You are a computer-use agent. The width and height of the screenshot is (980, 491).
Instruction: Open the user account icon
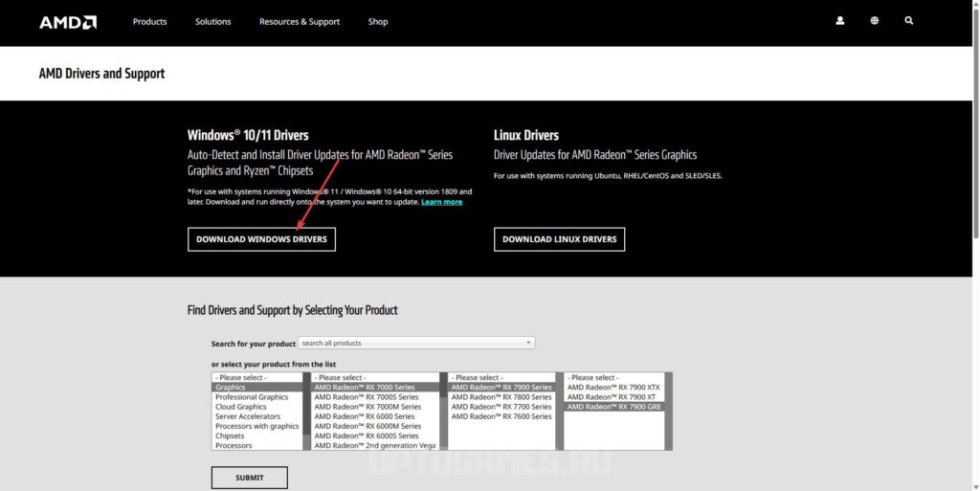tap(840, 21)
